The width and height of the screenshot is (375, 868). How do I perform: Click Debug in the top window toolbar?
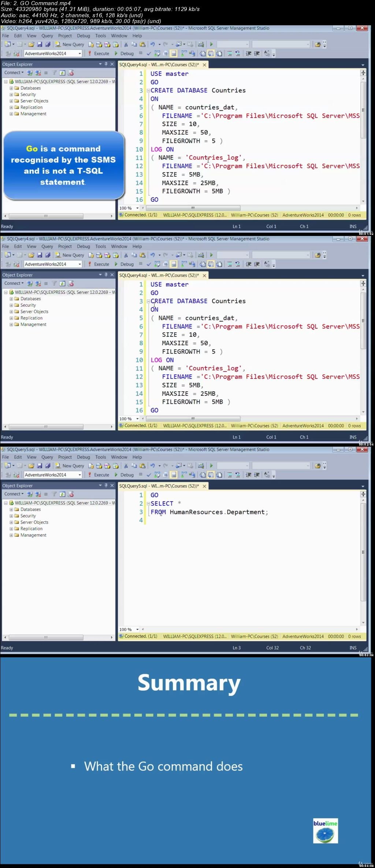[x=124, y=53]
